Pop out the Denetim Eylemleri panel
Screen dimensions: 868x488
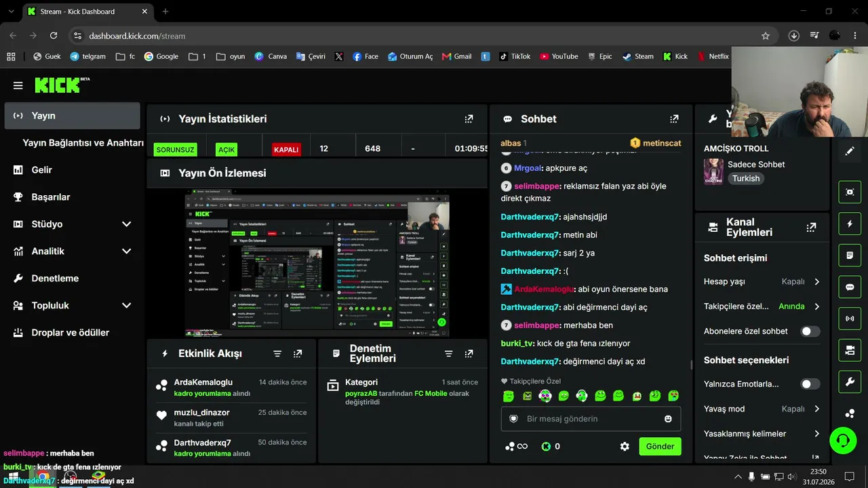(469, 354)
